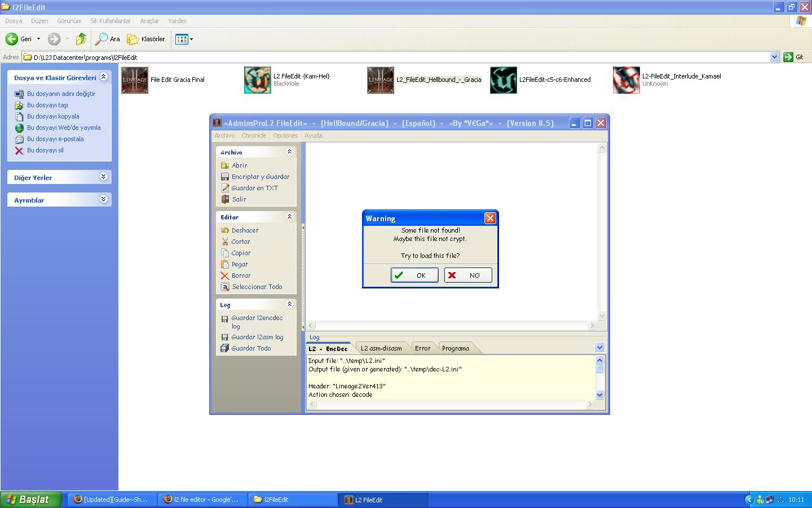Switch to the Programa log tab
Image resolution: width=812 pixels, height=508 pixels.
coord(456,348)
